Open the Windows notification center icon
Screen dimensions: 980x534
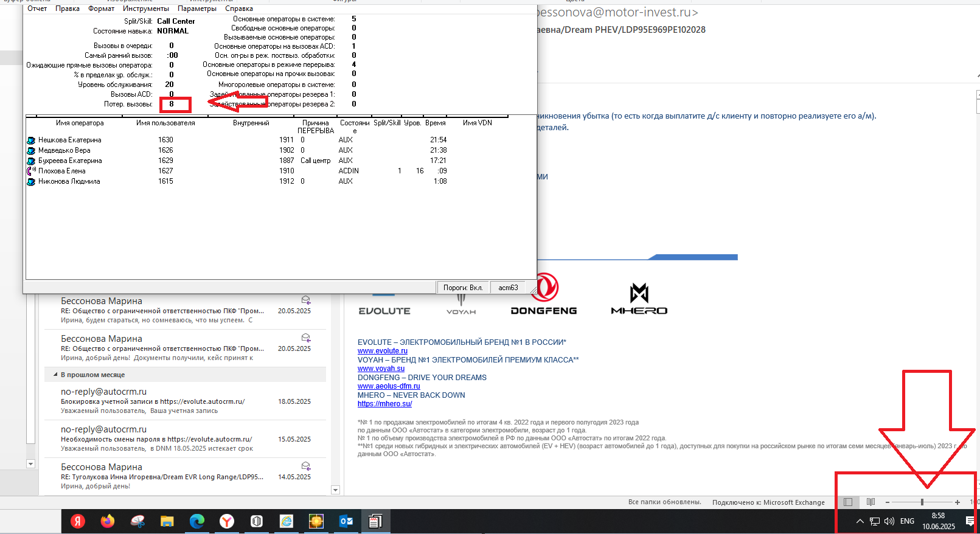pos(970,521)
